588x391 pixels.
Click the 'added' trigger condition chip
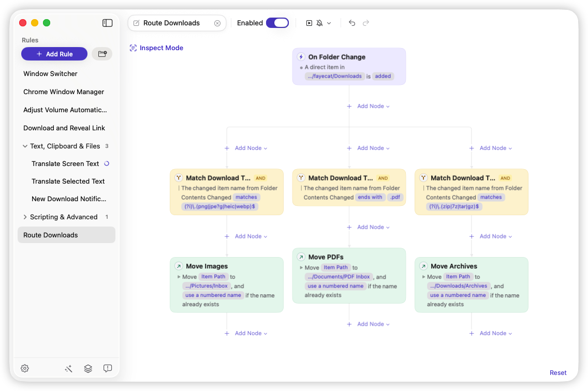click(383, 77)
